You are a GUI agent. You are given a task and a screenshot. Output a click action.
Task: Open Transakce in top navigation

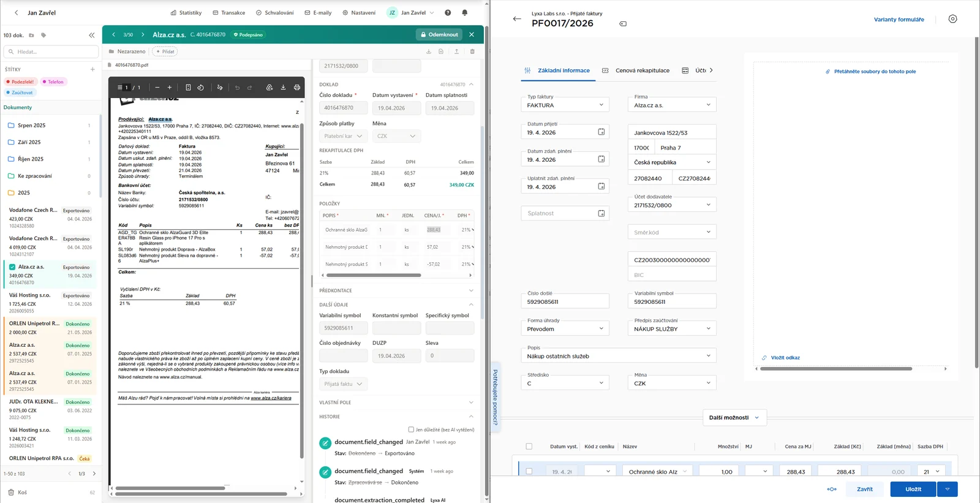229,13
